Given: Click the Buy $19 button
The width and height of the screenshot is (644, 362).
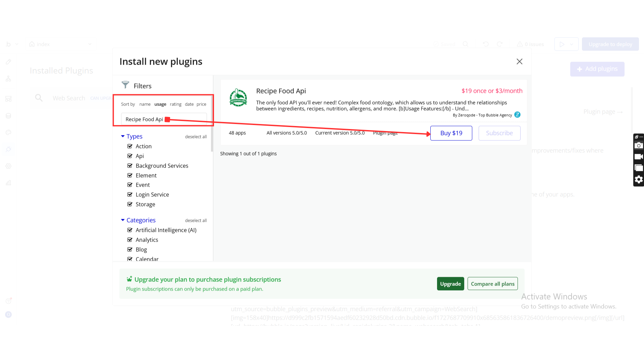Looking at the screenshot, I should [x=451, y=133].
